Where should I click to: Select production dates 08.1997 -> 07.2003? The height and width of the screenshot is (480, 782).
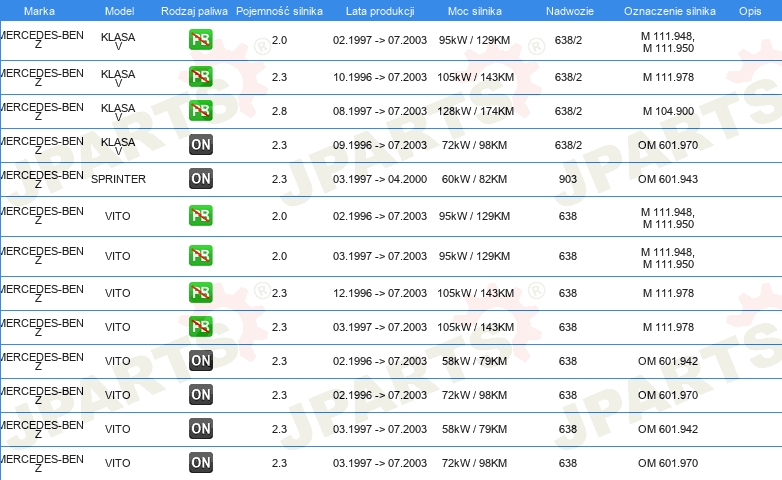tap(380, 111)
